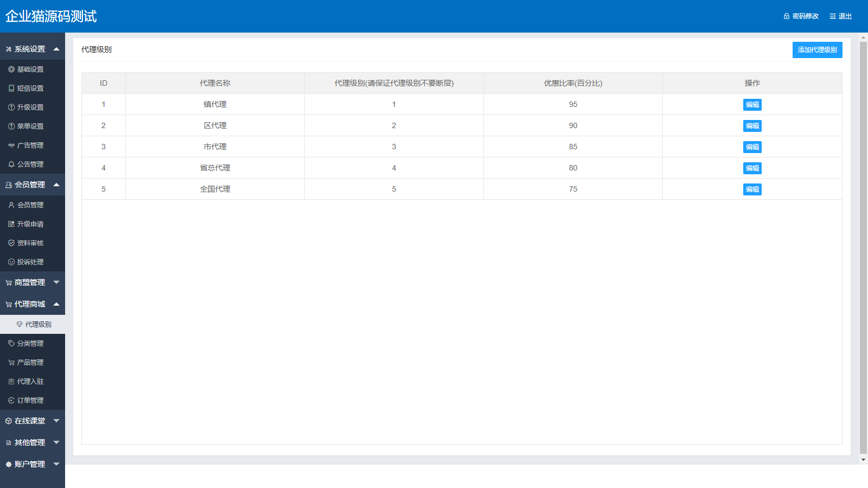
Task: Click the user icon beside 会员管理 submenu
Action: pyautogui.click(x=11, y=205)
